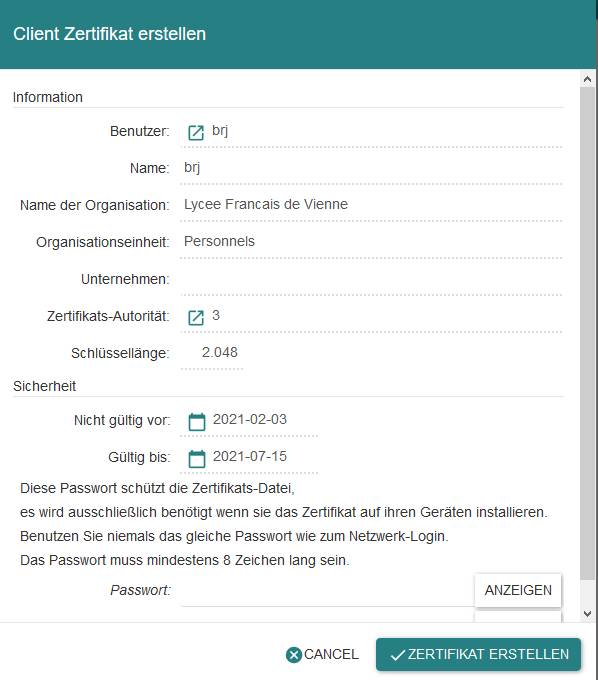Open calendar icon for Gültig bis
Screen dimensions: 598x680
click(197, 458)
